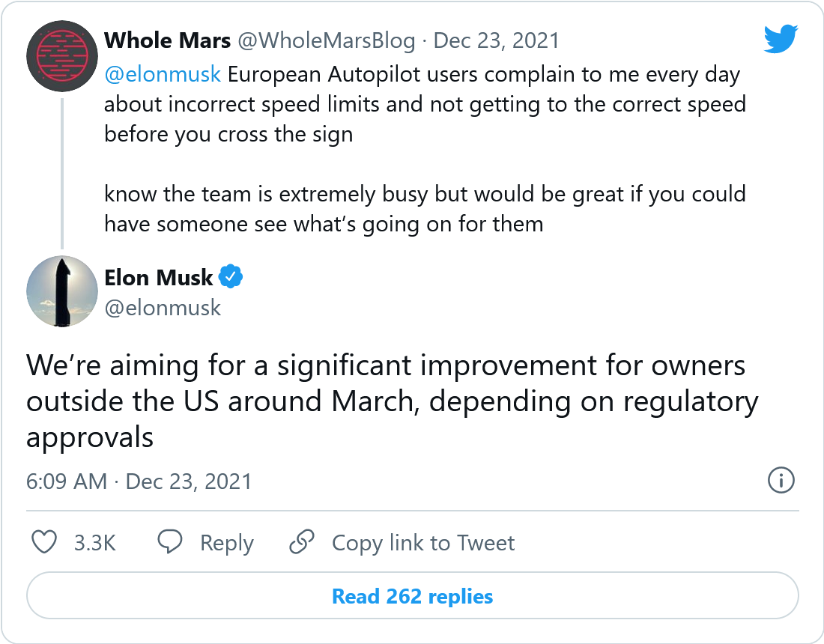
Task: Click the reply speech bubble icon
Action: (x=171, y=542)
